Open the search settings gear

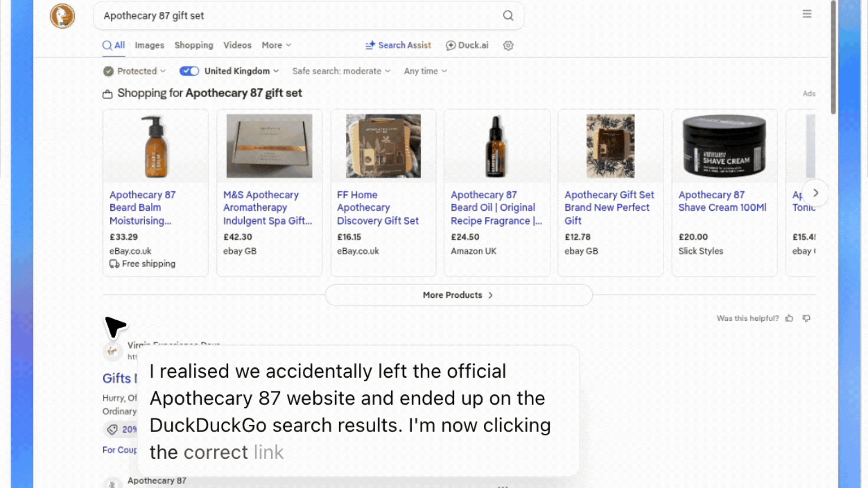pyautogui.click(x=508, y=45)
